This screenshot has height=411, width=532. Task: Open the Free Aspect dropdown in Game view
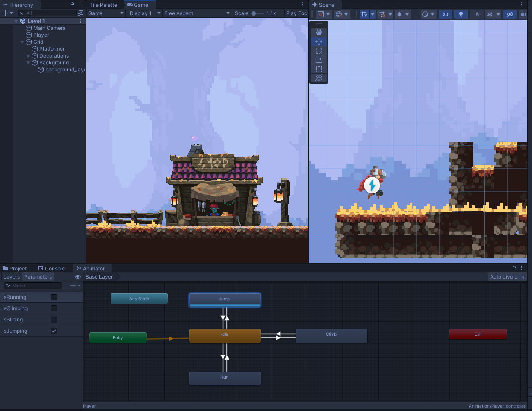pos(197,13)
